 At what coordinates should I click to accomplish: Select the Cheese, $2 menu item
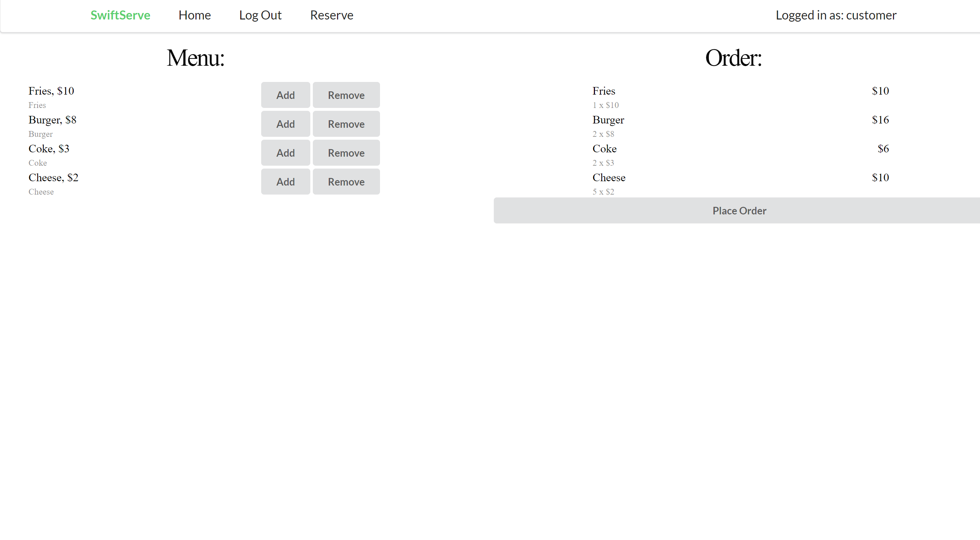tap(53, 178)
